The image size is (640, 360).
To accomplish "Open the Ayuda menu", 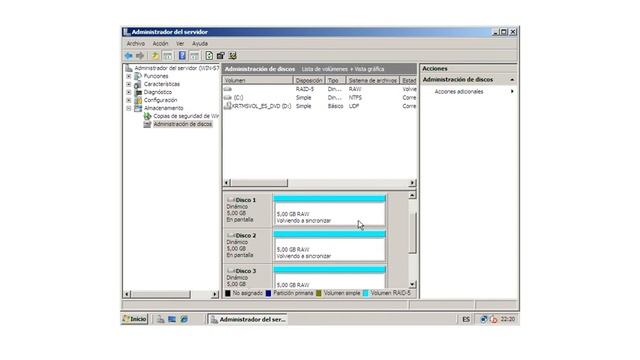I will pyautogui.click(x=200, y=44).
